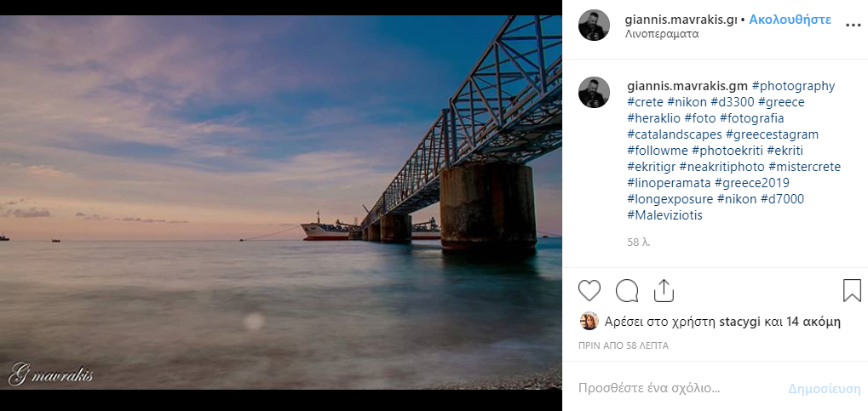Click the bridge and sea photo
Viewport: 868px width, 411px height.
(x=281, y=203)
